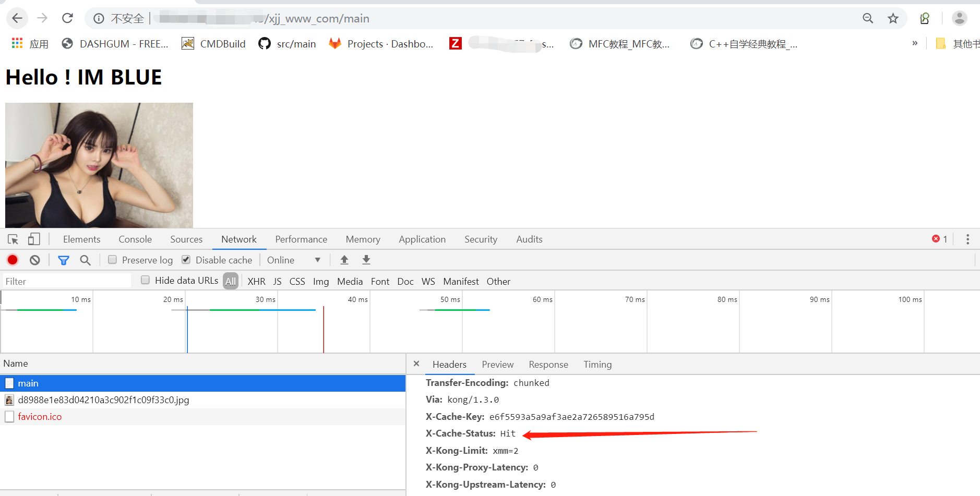Switch to the Preview tab

[497, 364]
